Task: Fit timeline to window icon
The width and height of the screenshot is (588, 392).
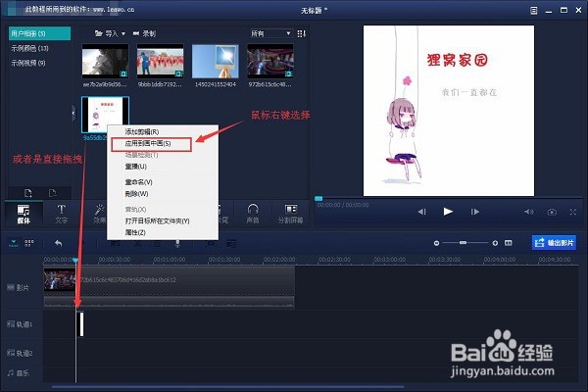Action: tap(508, 243)
